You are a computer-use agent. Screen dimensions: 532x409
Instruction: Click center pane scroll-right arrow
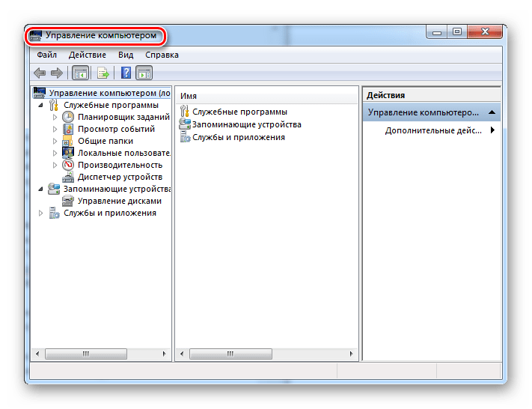point(351,354)
